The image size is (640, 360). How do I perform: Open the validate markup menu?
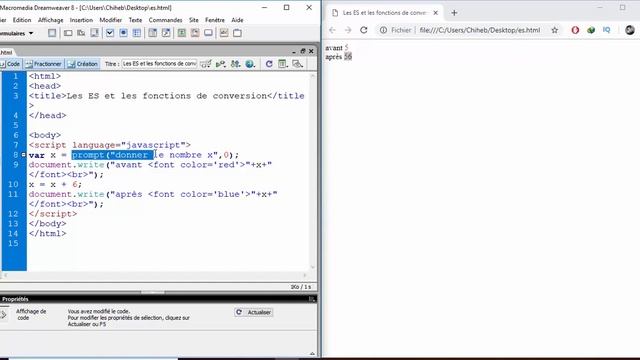click(x=220, y=64)
